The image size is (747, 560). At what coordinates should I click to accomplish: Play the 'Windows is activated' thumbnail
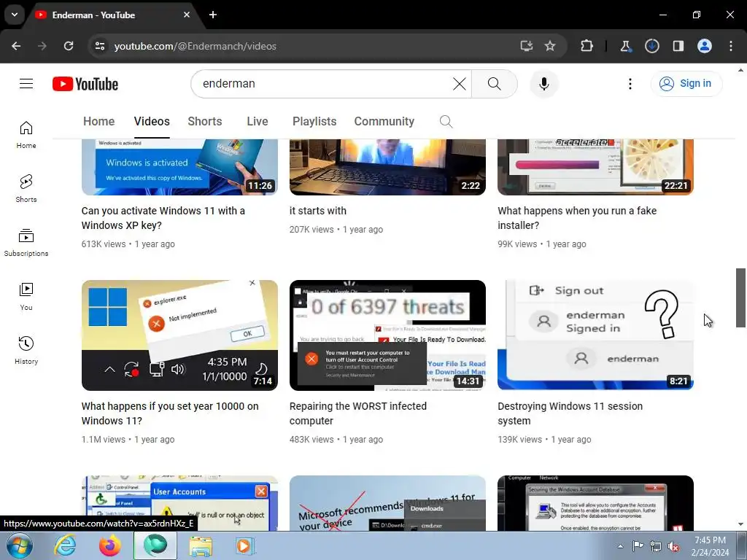[179, 167]
